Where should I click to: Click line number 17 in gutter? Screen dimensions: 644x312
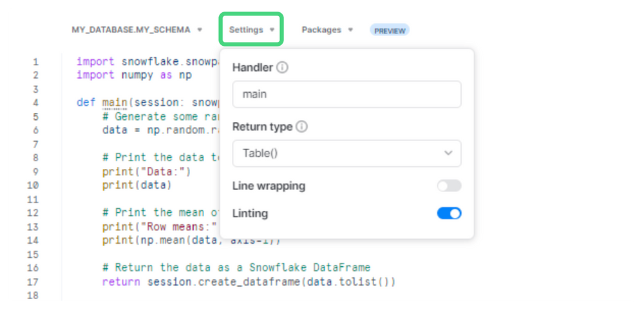(x=33, y=282)
